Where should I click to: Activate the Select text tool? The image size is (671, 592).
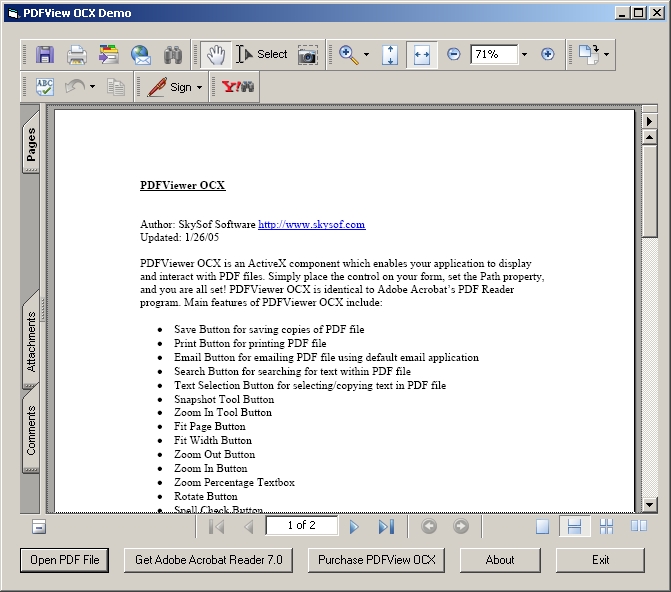[261, 54]
